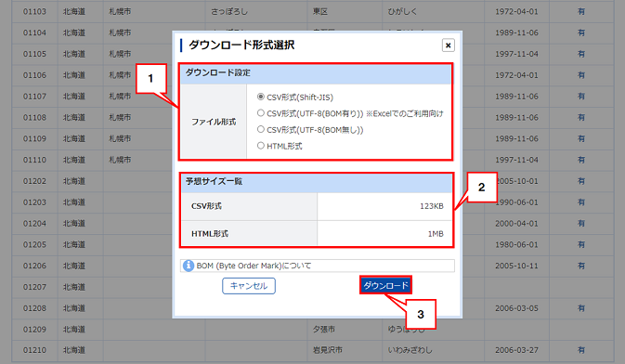This screenshot has width=625, height=364.
Task: Click date cell 2006-03-27 in row 01210
Action: [516, 350]
